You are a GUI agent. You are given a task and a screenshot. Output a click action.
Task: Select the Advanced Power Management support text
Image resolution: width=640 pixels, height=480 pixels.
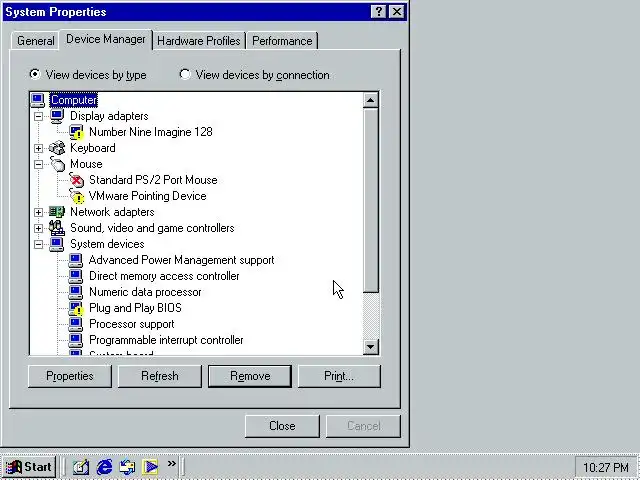point(182,260)
